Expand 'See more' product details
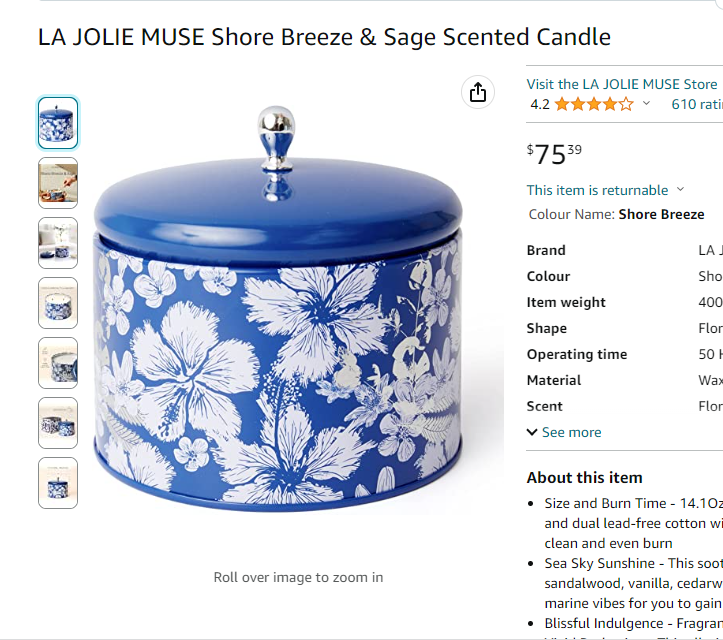723x640 pixels. click(564, 432)
